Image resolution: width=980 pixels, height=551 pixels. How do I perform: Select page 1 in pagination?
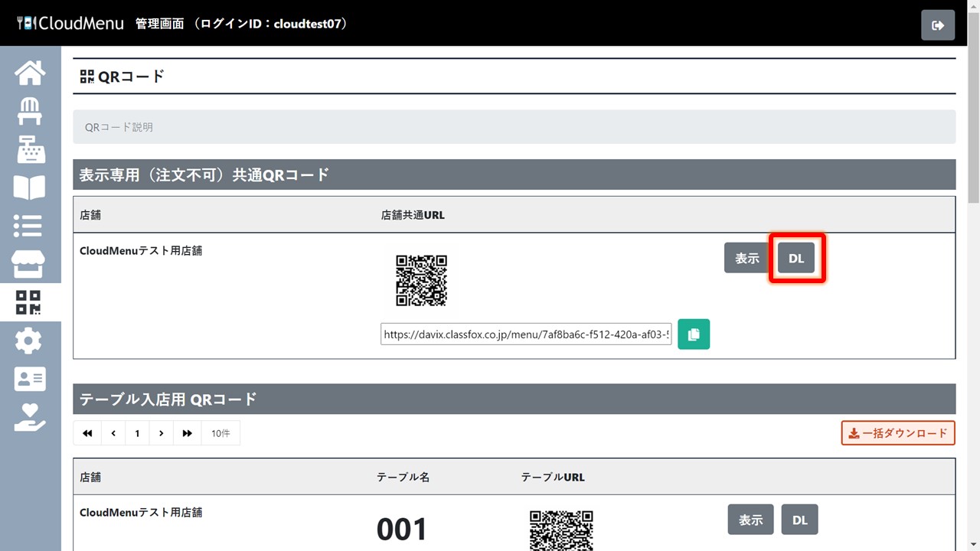pyautogui.click(x=137, y=433)
